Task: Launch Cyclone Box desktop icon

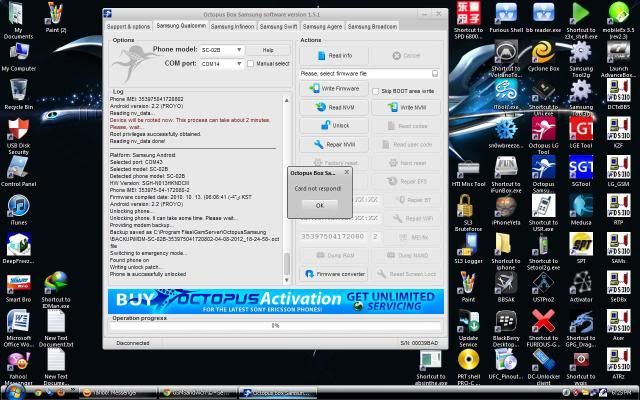Action: (x=543, y=57)
